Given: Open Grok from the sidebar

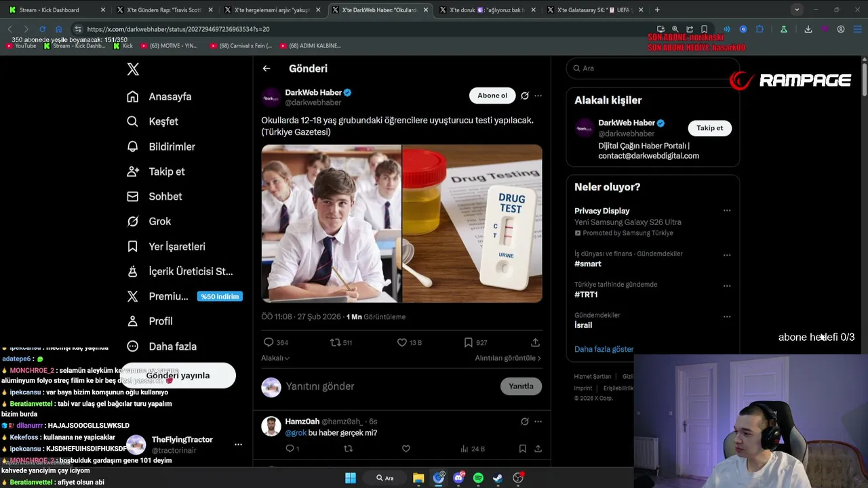Looking at the screenshot, I should tap(149, 222).
